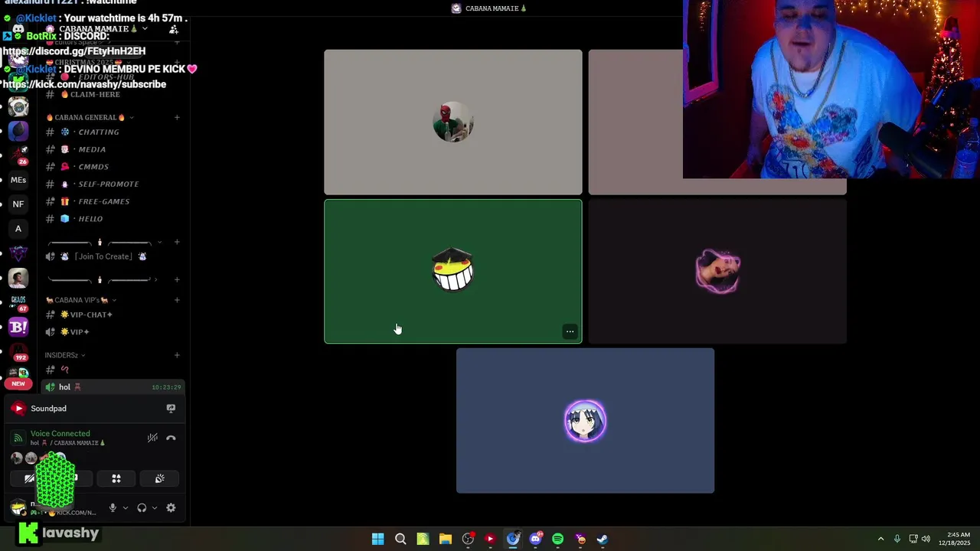Open Discord user settings gear

(x=171, y=507)
